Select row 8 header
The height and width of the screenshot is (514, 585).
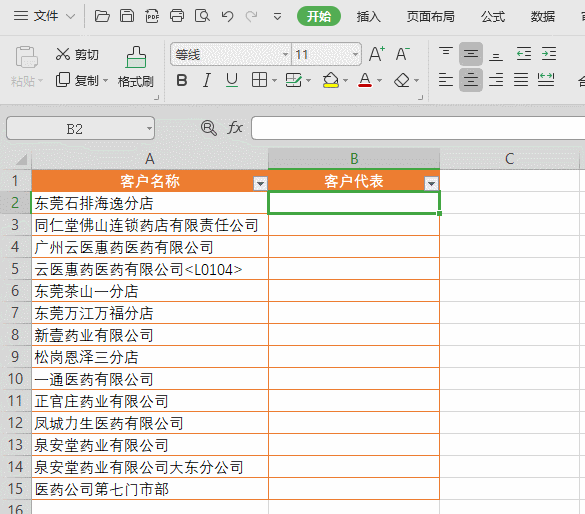[15, 335]
